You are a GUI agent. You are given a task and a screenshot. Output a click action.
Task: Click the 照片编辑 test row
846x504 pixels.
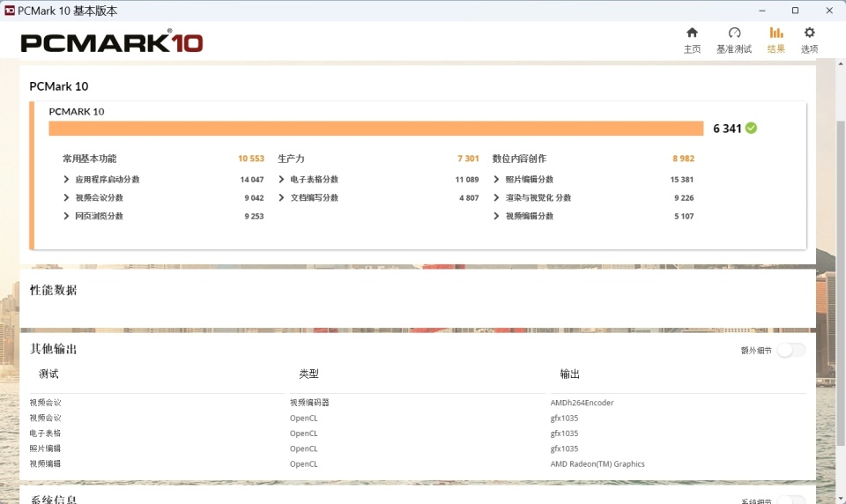point(45,448)
